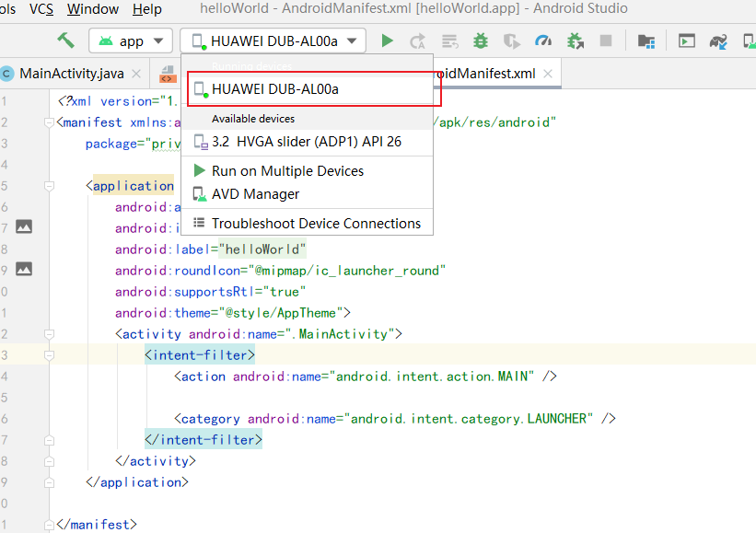Click android.intent.action.MAIN text
This screenshot has width=756, height=533.
point(432,377)
